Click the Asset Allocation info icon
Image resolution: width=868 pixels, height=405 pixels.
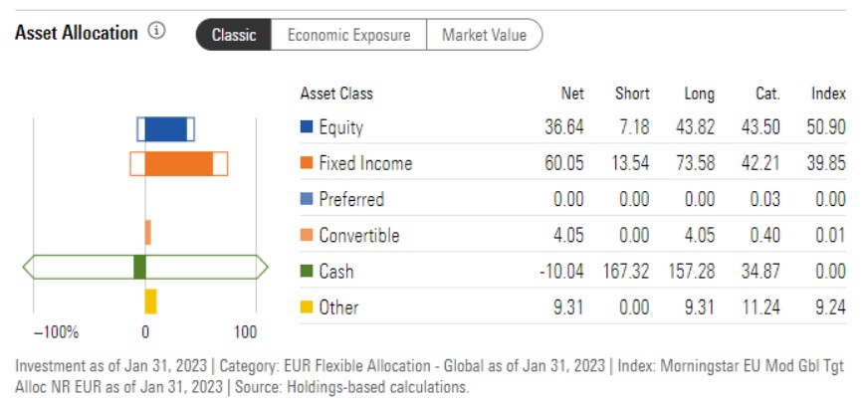point(156,32)
